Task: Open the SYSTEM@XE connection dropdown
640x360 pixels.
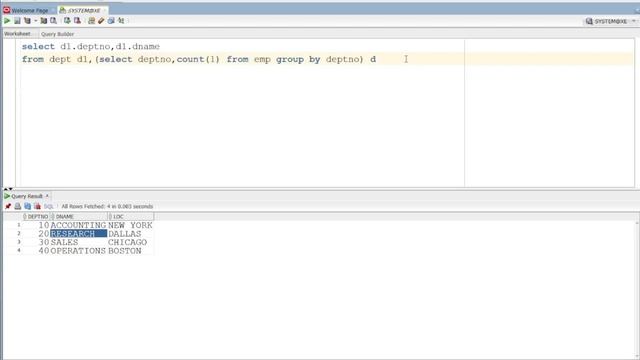Action: [611, 21]
